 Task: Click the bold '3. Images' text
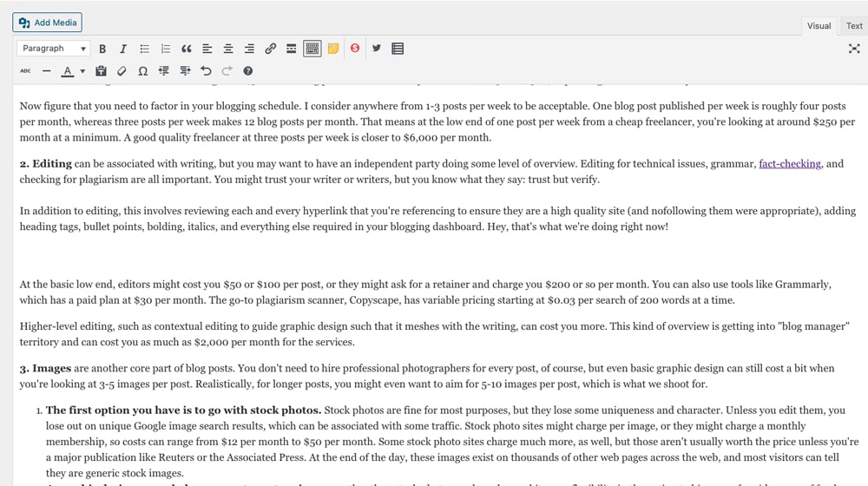click(x=45, y=368)
